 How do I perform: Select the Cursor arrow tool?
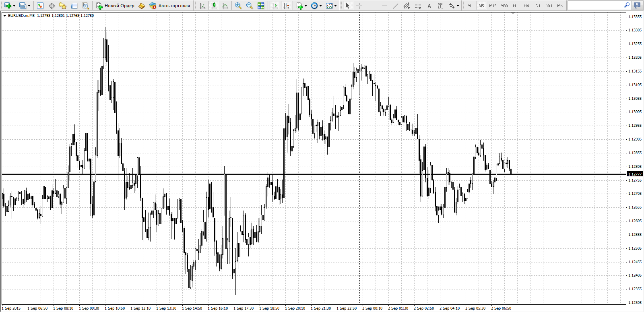tap(348, 6)
